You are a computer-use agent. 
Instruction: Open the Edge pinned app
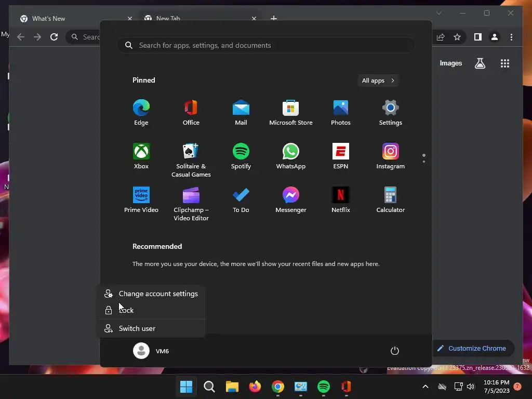click(141, 113)
